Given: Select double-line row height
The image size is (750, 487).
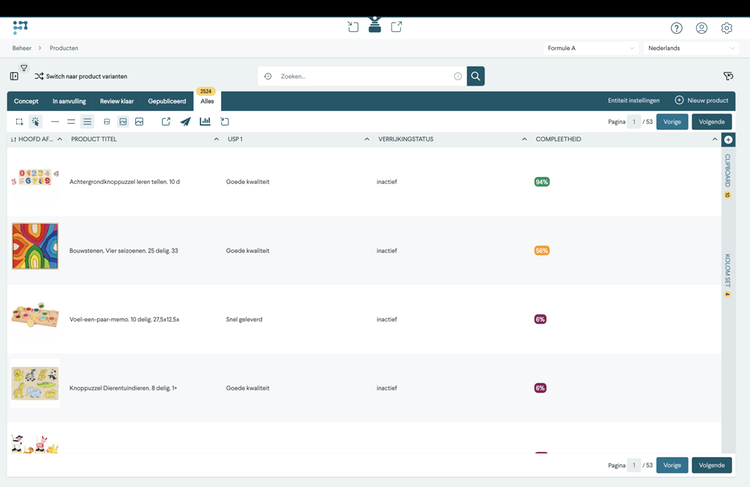Looking at the screenshot, I should pos(71,122).
